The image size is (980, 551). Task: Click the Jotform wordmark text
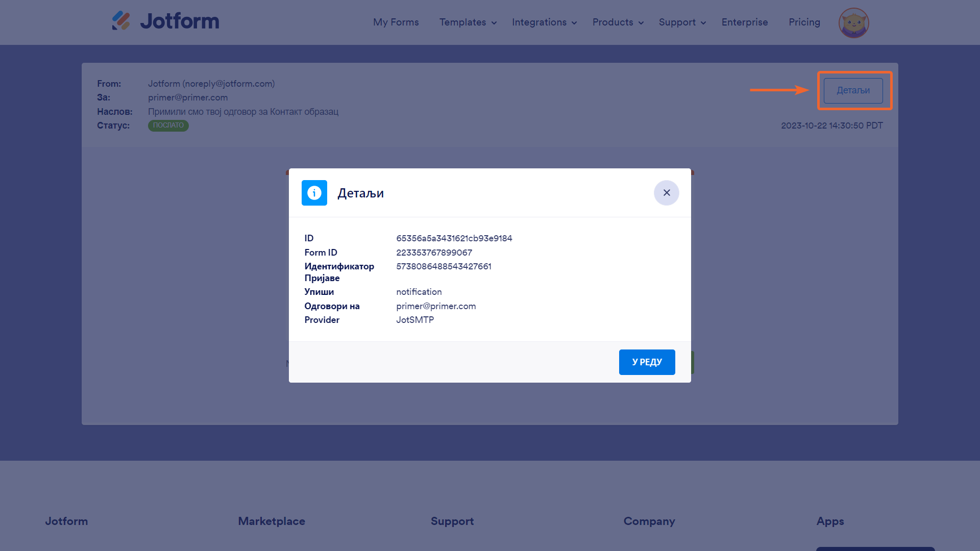(x=180, y=21)
